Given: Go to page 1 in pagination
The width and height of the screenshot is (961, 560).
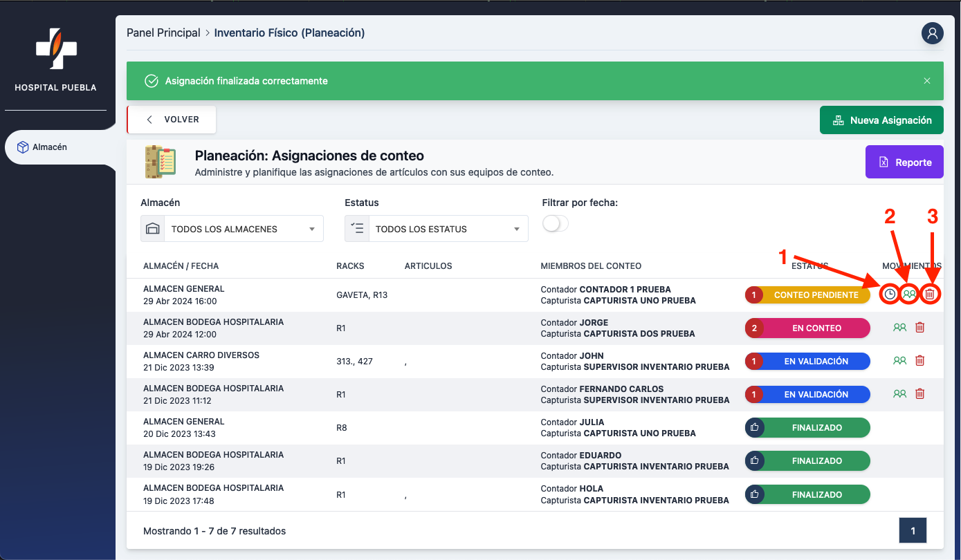Looking at the screenshot, I should click(913, 531).
